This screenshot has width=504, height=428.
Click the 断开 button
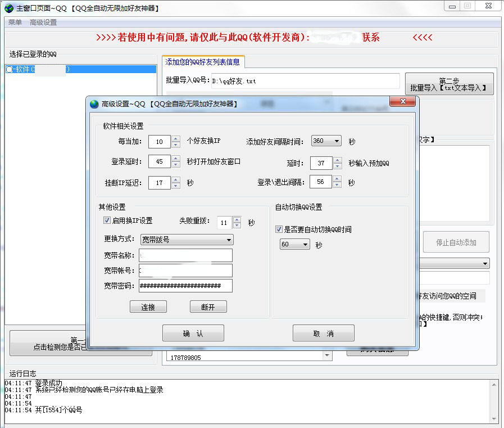208,307
